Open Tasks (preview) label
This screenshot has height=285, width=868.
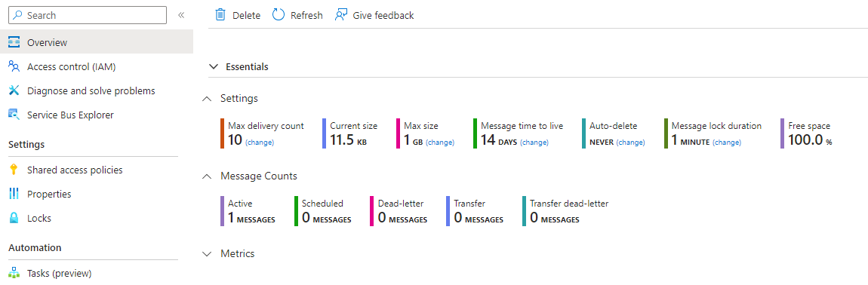tap(59, 274)
